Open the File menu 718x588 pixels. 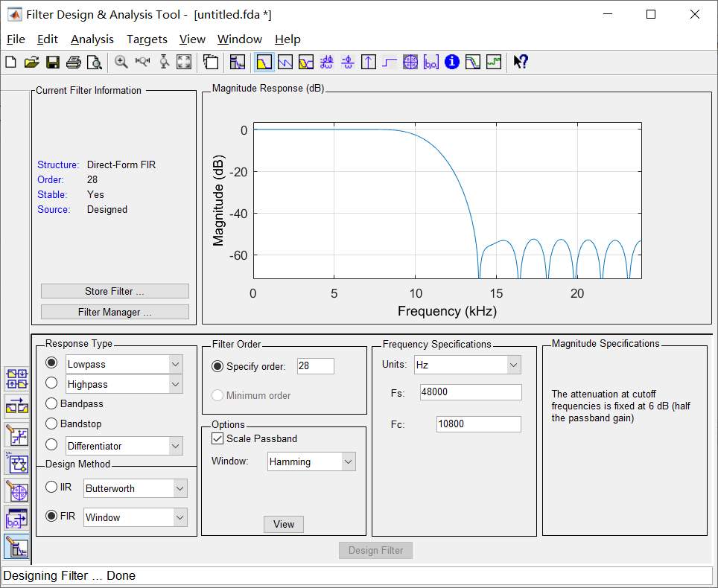click(x=16, y=39)
